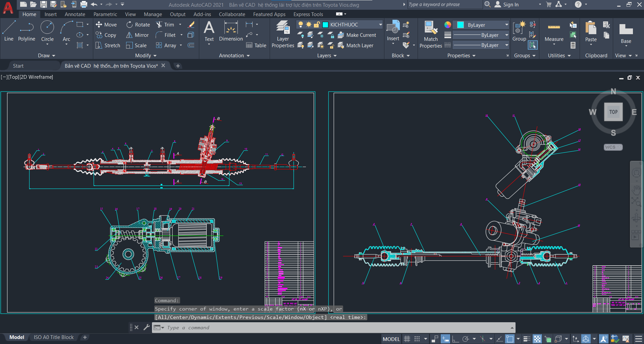Open Layer Properties manager
Image resolution: width=644 pixels, height=344 pixels.
(283, 34)
